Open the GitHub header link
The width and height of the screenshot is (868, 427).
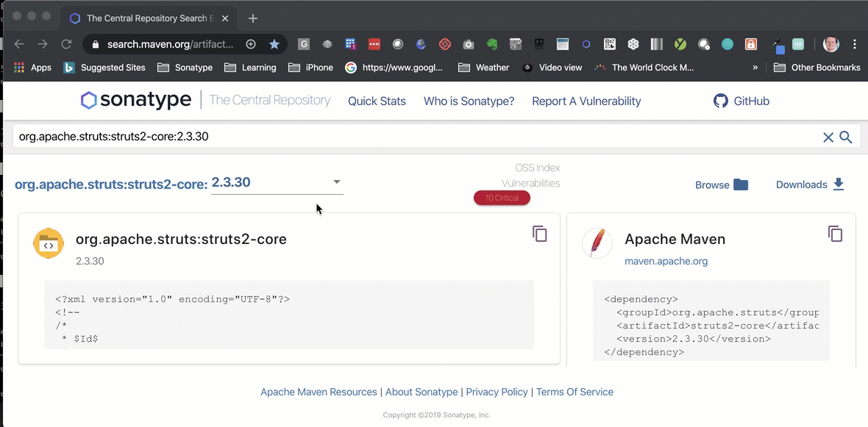741,101
